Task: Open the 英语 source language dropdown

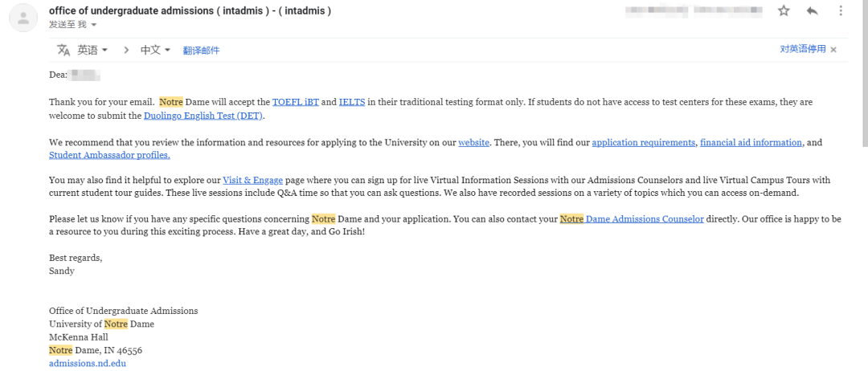Action: 92,50
